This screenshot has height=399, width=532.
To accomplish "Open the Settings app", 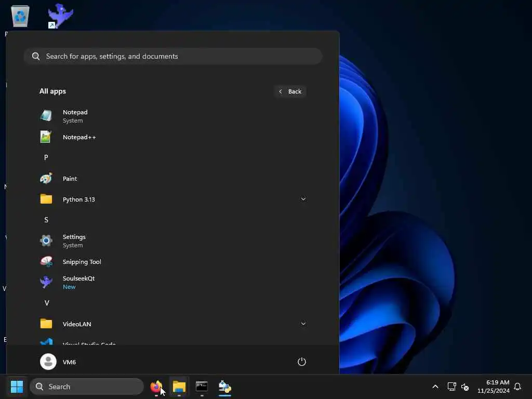I will pyautogui.click(x=172, y=241).
